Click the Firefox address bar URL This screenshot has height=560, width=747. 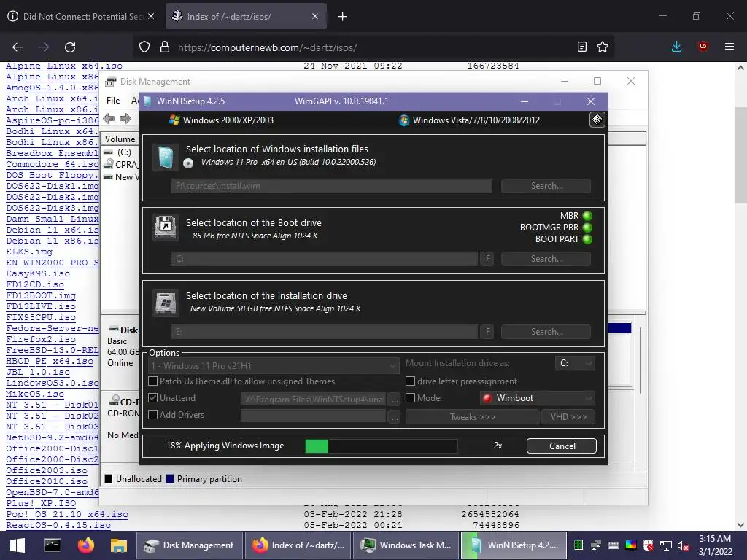(x=267, y=47)
